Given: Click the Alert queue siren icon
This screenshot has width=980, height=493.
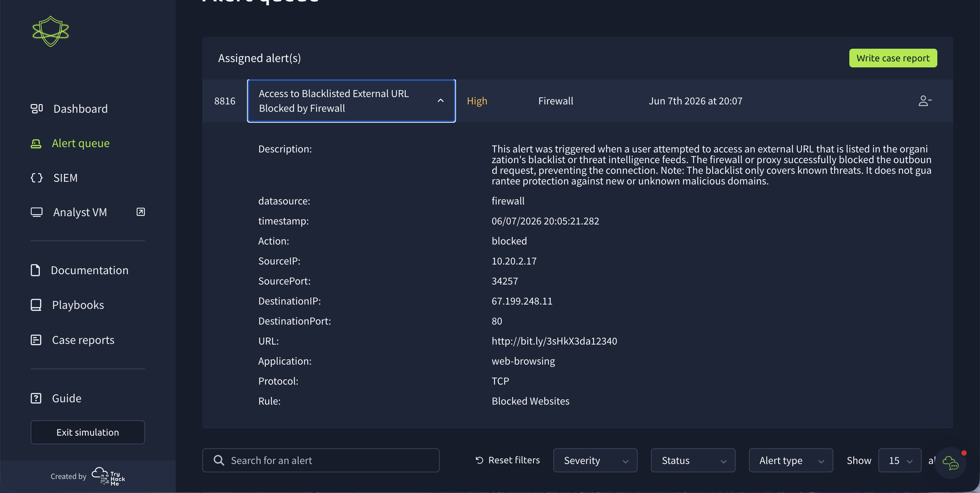Looking at the screenshot, I should 36,143.
